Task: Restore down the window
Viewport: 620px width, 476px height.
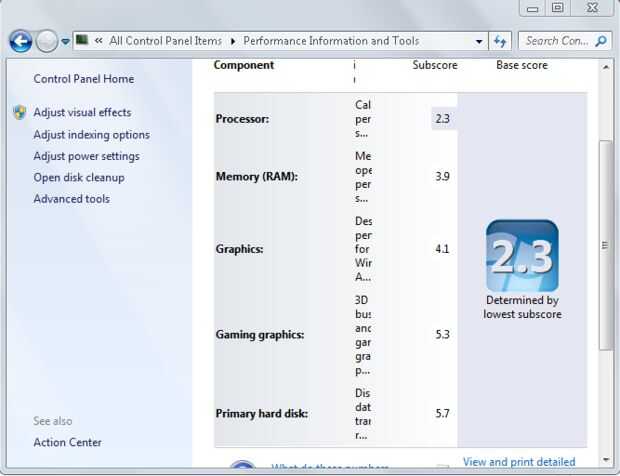Action: coord(558,8)
